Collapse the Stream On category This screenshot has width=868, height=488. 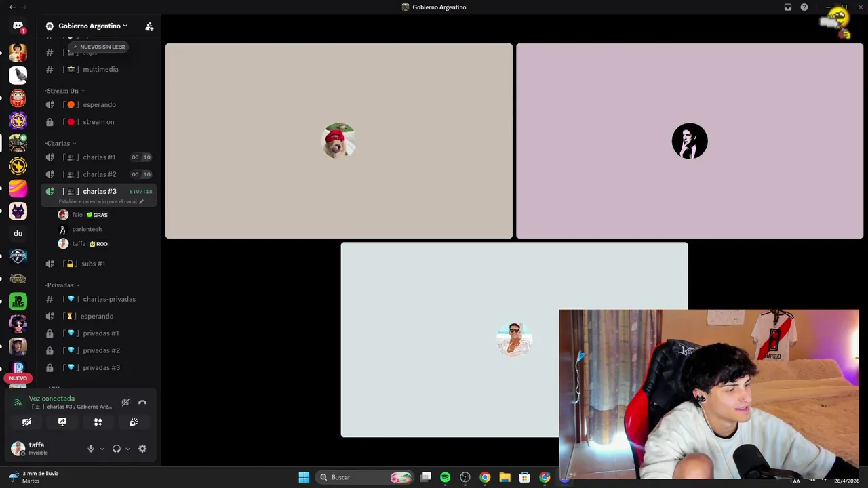[65, 91]
